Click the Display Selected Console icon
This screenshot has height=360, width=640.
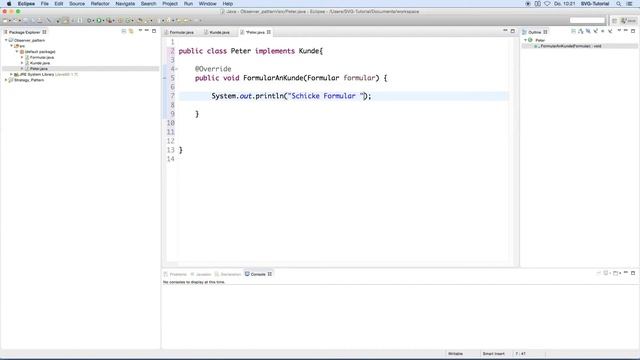point(607,273)
